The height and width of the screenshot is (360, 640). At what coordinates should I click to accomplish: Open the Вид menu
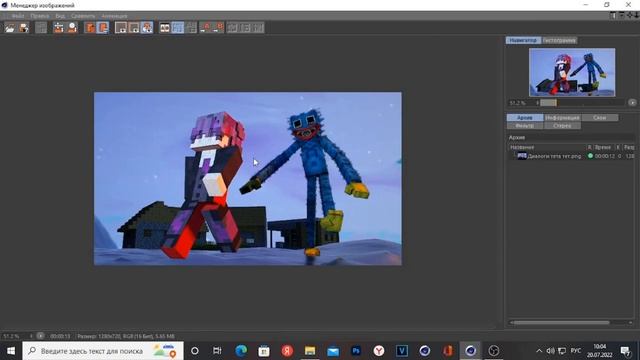60,16
